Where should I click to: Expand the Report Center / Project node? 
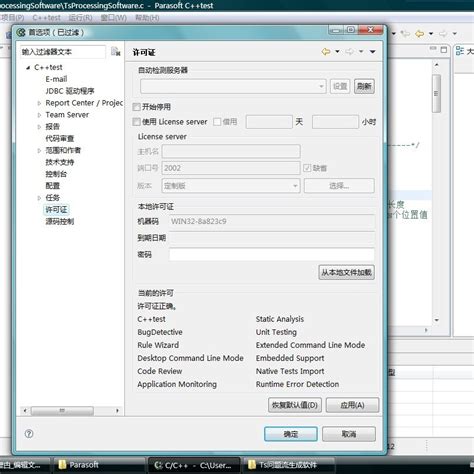coord(39,103)
